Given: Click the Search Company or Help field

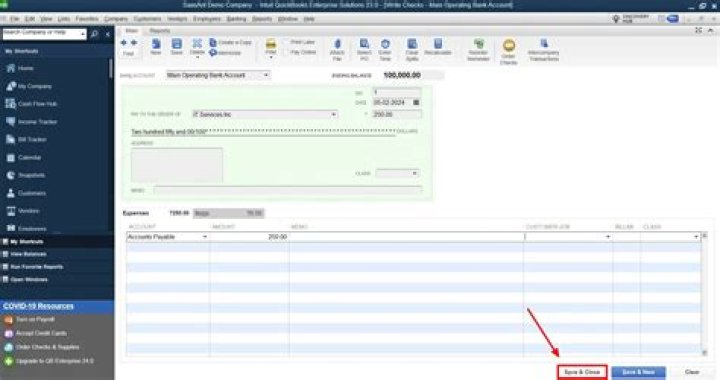Looking at the screenshot, I should click(41, 34).
